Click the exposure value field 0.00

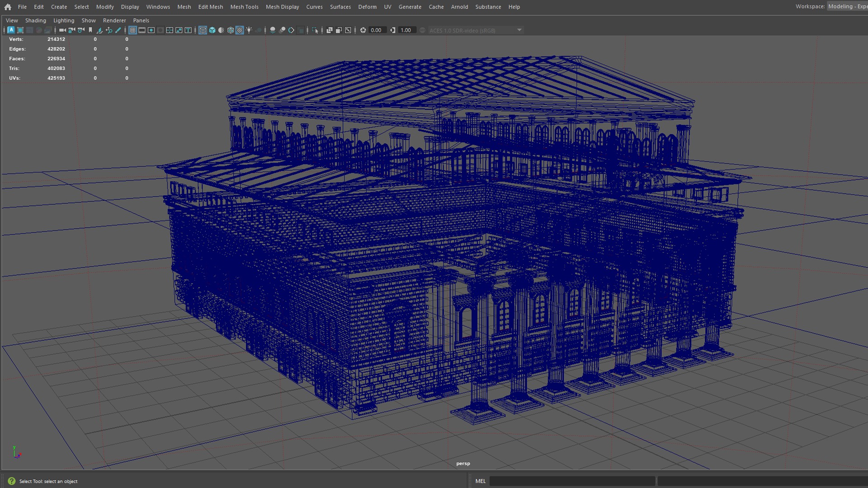click(377, 30)
